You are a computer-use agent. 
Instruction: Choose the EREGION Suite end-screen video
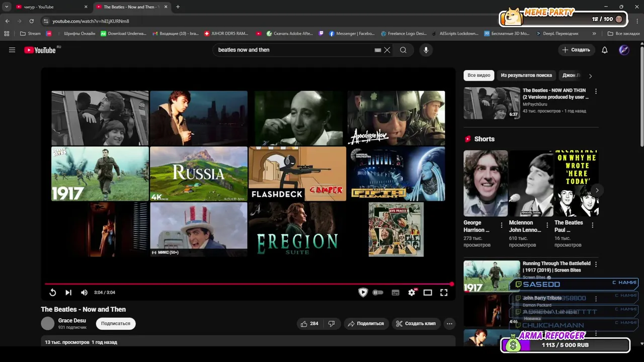pyautogui.click(x=297, y=230)
